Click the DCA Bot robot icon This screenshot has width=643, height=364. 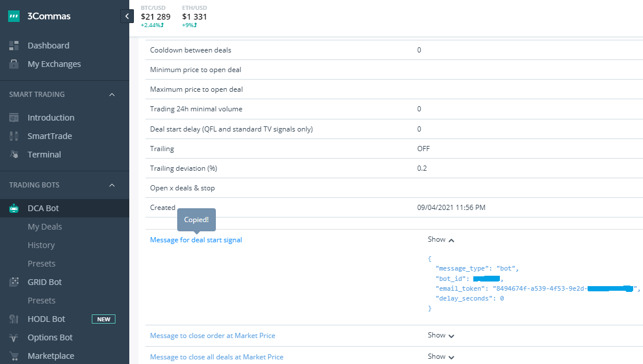tap(14, 208)
